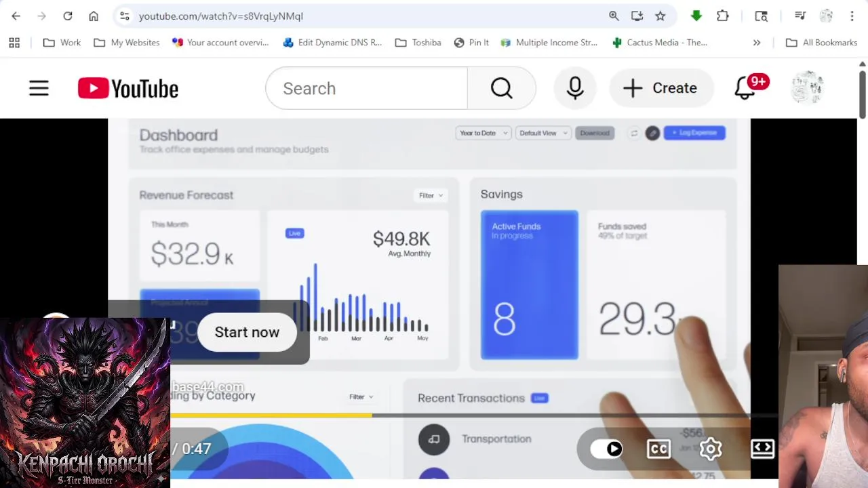Click the green download arrow extension
The width and height of the screenshot is (868, 488).
click(x=696, y=16)
